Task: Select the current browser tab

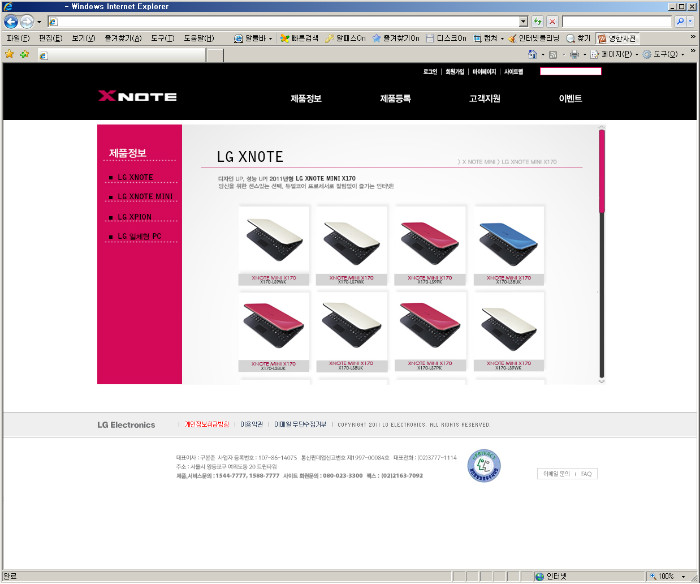Action: (x=121, y=55)
